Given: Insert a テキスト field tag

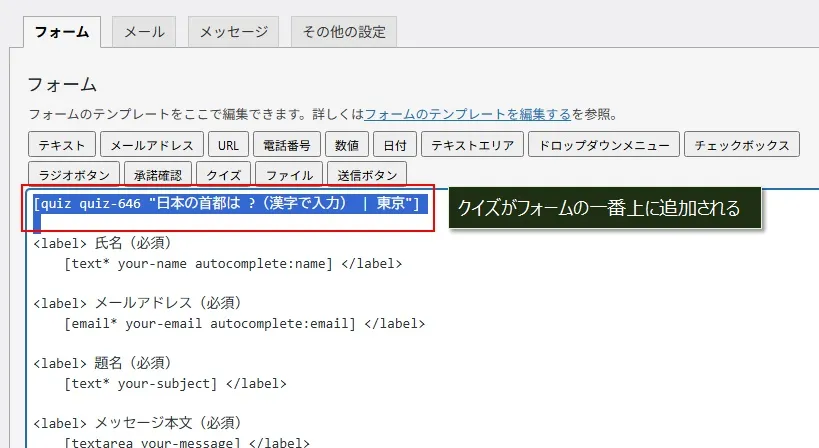Looking at the screenshot, I should click(62, 145).
